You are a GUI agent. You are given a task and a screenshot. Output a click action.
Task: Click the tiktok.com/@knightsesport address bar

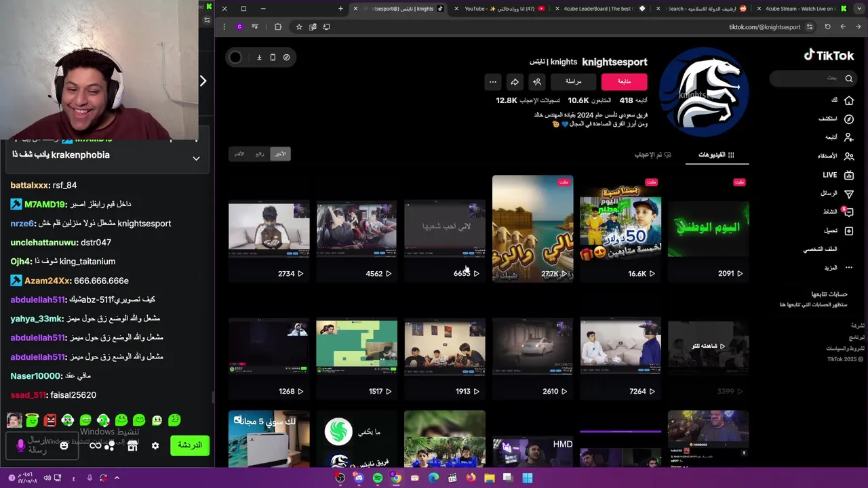(x=764, y=27)
